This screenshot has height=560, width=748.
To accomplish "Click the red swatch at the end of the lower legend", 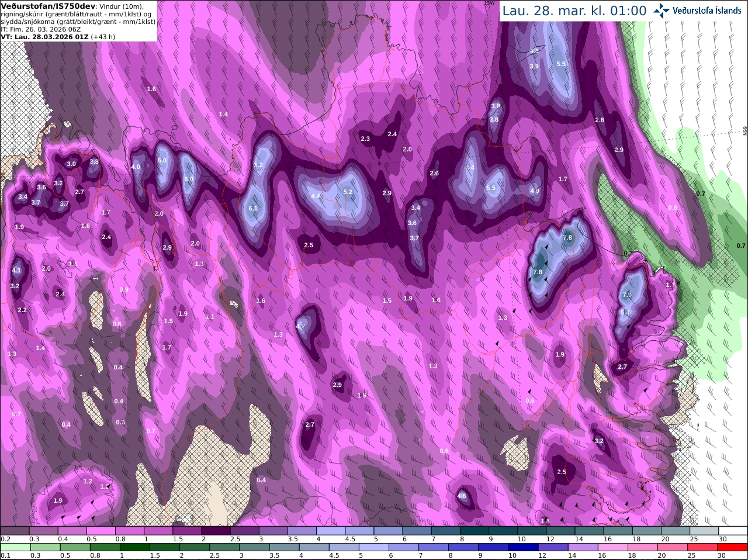I will [x=733, y=547].
